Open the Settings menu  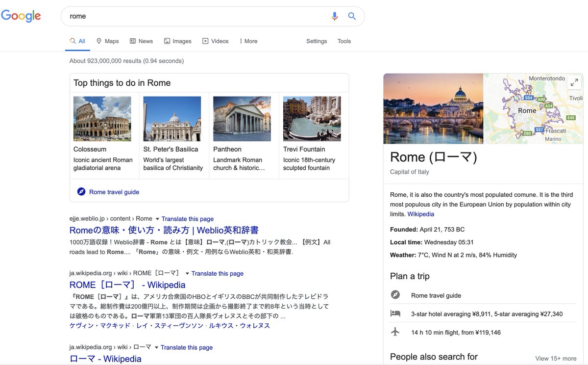point(317,41)
